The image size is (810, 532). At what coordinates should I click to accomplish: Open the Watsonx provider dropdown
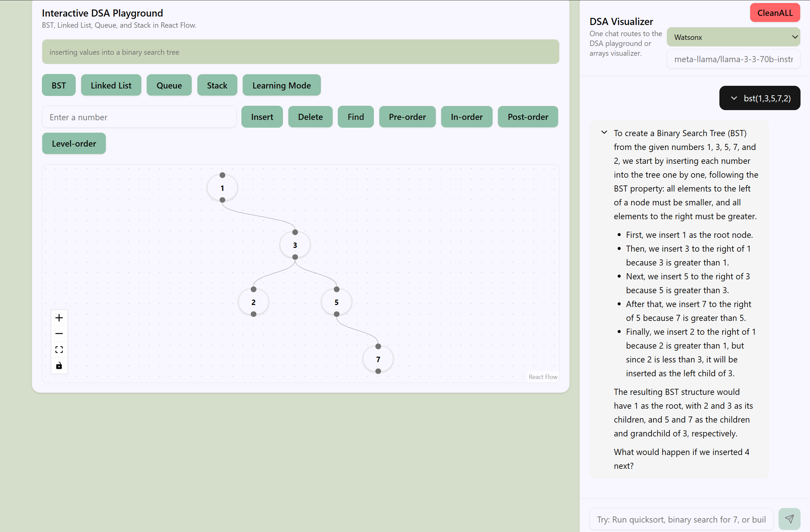(x=733, y=37)
